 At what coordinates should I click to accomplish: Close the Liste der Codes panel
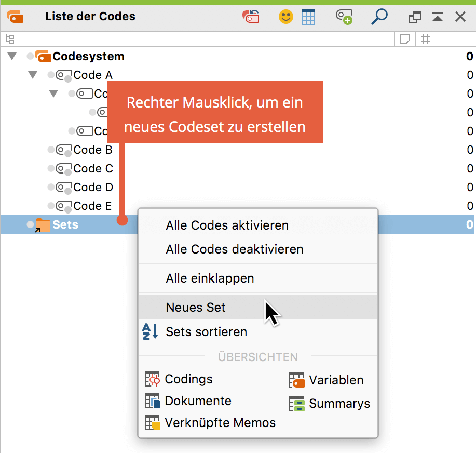pyautogui.click(x=460, y=17)
